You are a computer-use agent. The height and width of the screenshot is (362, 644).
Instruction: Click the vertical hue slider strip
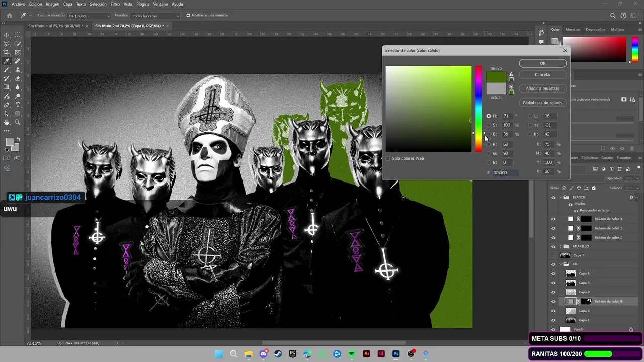(x=479, y=109)
